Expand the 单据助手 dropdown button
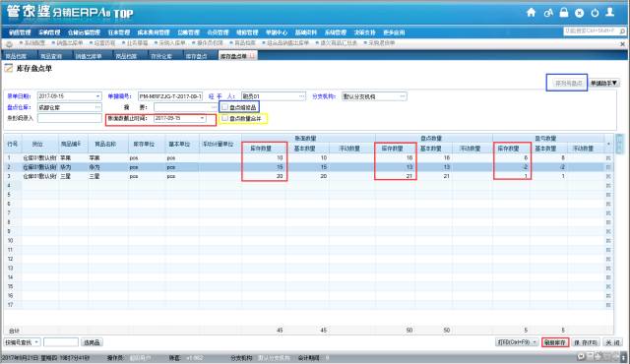The image size is (630, 364). (603, 83)
